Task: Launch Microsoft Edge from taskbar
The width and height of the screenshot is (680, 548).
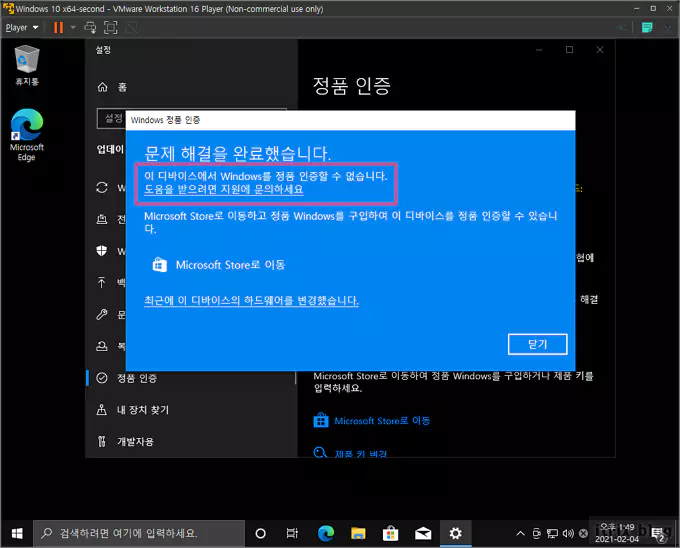Action: pyautogui.click(x=326, y=533)
